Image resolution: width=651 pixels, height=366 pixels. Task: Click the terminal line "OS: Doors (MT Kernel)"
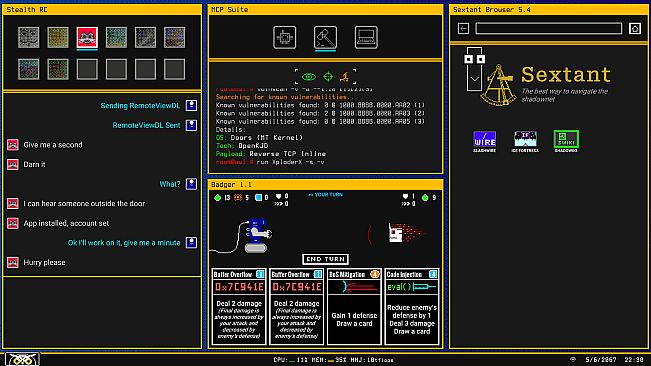pyautogui.click(x=259, y=137)
